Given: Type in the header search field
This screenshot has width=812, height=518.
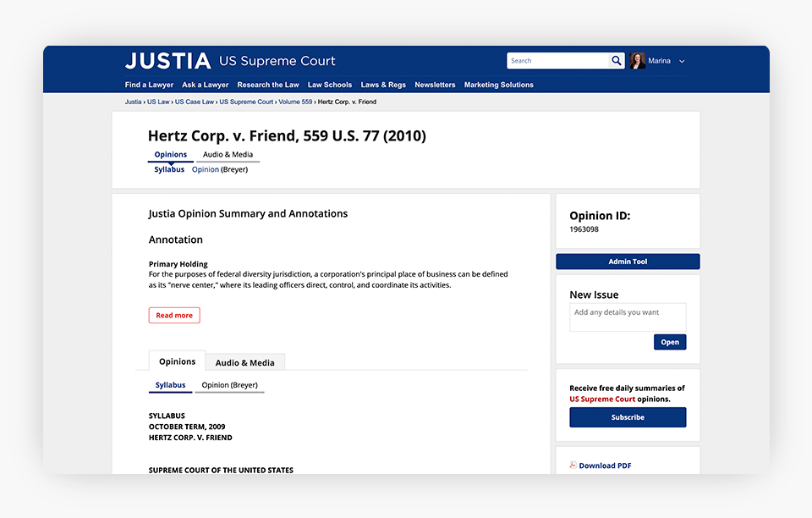Looking at the screenshot, I should pos(558,61).
